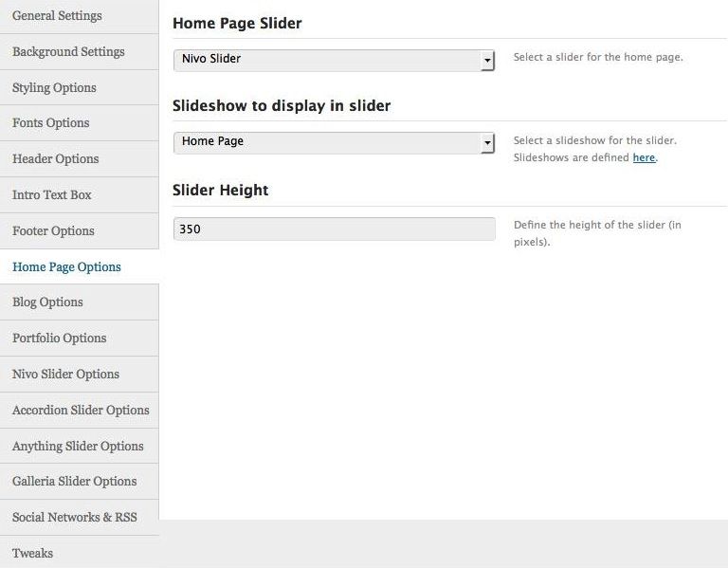Switch to Portfolio Options
This screenshot has width=728, height=568.
click(x=59, y=339)
